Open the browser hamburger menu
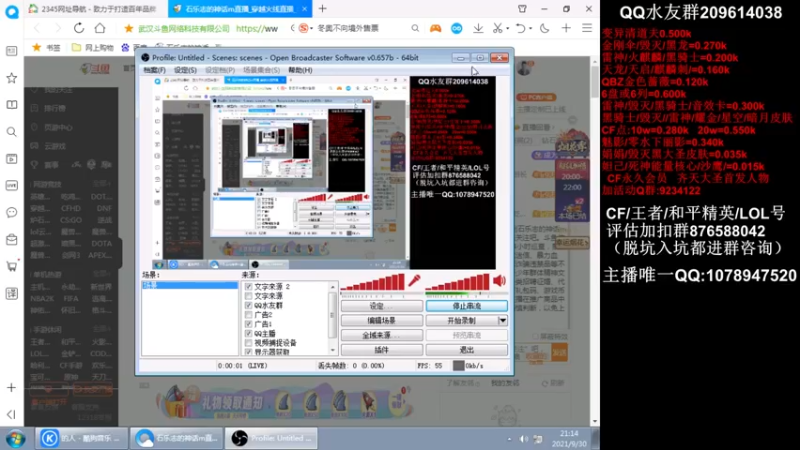The width and height of the screenshot is (800, 450). 587,29
